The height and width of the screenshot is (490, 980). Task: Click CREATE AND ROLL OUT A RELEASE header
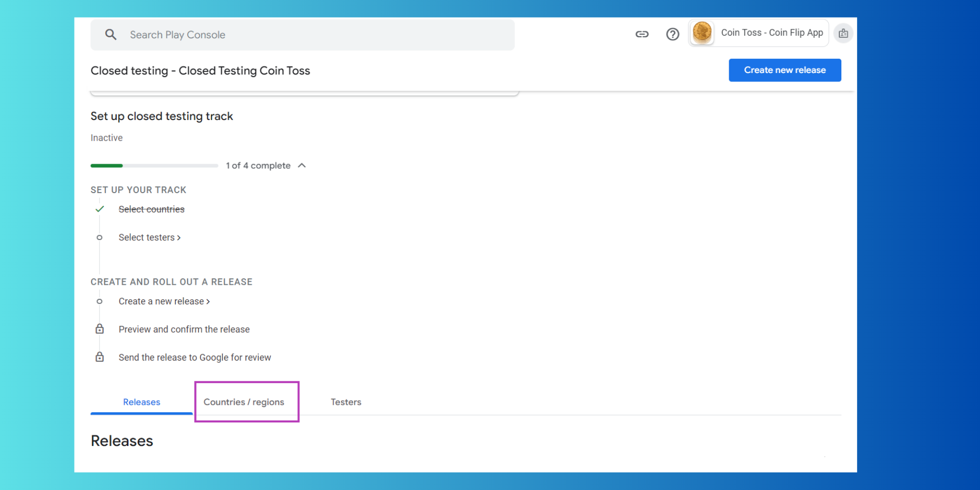(171, 282)
